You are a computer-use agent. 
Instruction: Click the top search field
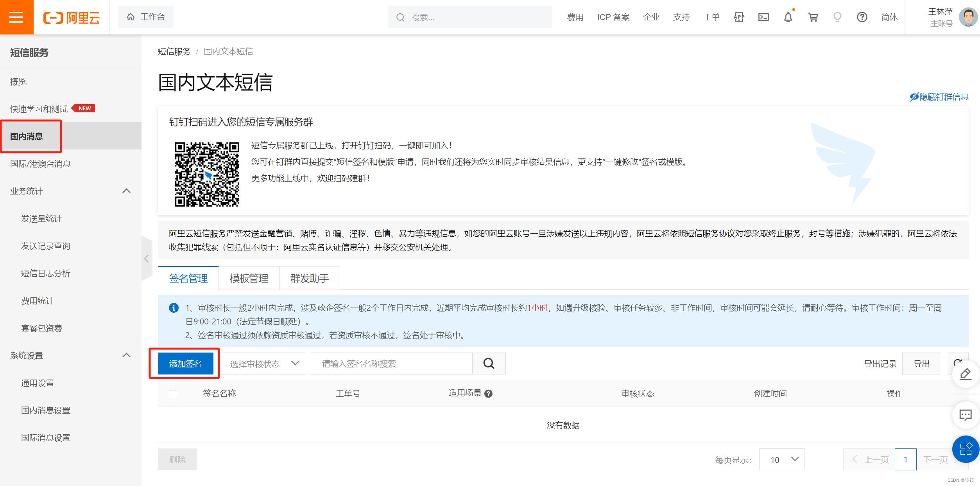click(470, 17)
